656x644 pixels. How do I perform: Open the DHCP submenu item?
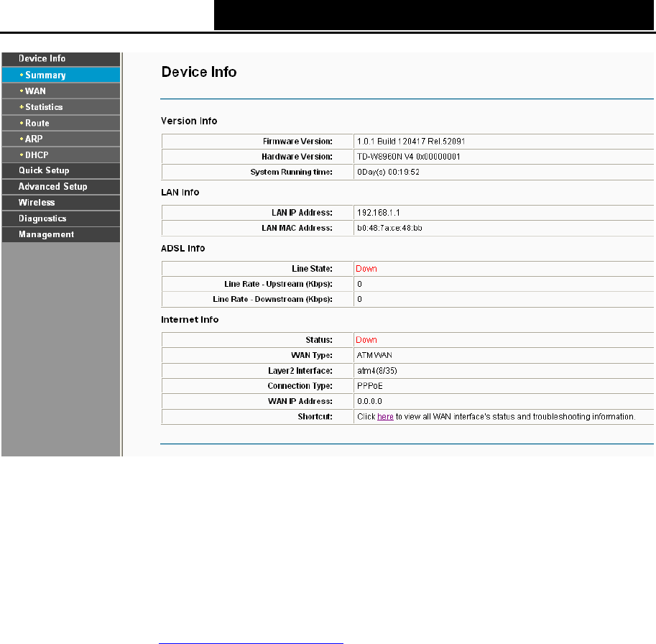pos(60,155)
